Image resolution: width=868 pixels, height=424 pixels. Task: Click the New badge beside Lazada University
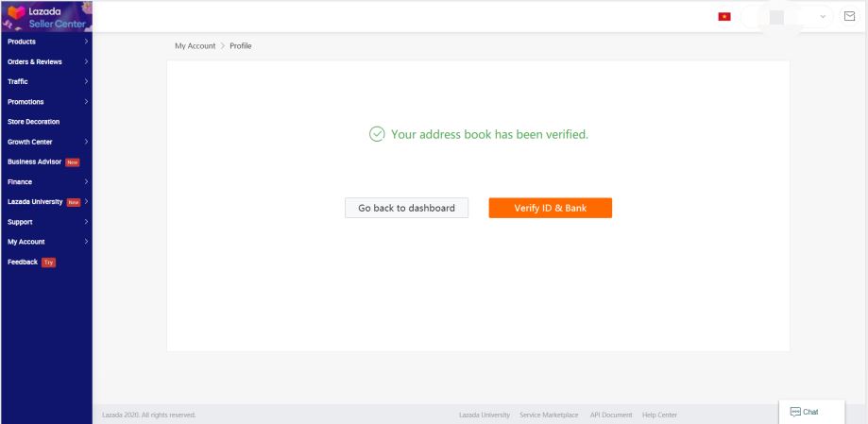[74, 202]
